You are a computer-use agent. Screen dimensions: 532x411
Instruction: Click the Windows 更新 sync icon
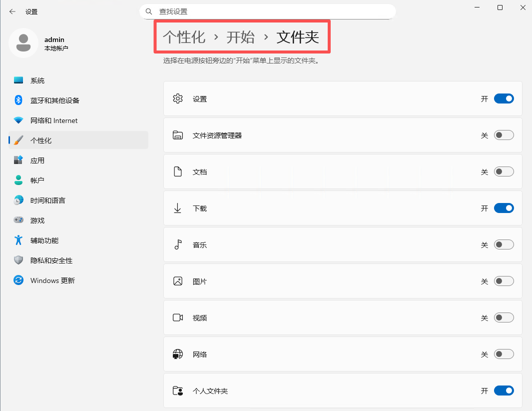pyautogui.click(x=18, y=280)
